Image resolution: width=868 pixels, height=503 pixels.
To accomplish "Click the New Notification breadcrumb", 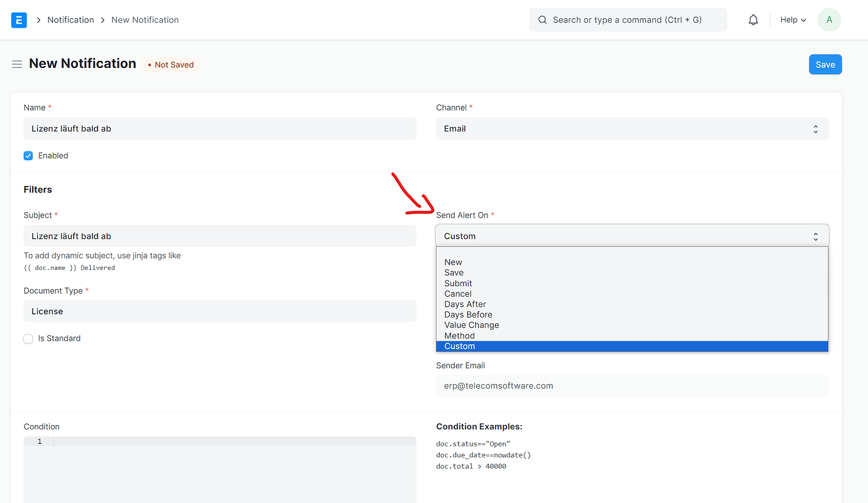I will click(145, 20).
